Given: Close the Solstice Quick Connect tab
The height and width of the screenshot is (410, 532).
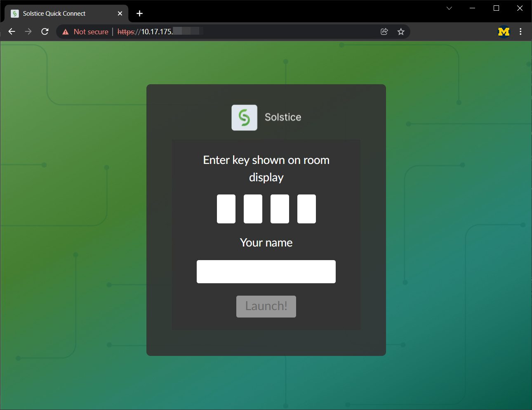Looking at the screenshot, I should click(120, 14).
